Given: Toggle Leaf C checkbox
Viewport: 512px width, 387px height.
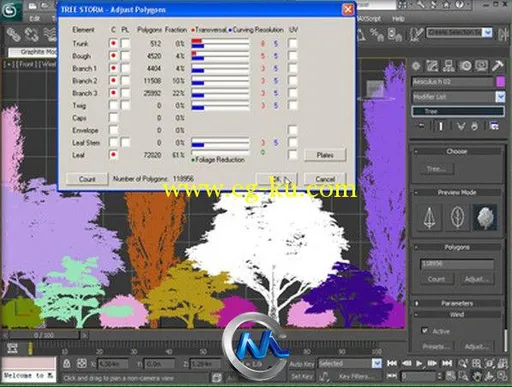Looking at the screenshot, I should click(x=113, y=155).
